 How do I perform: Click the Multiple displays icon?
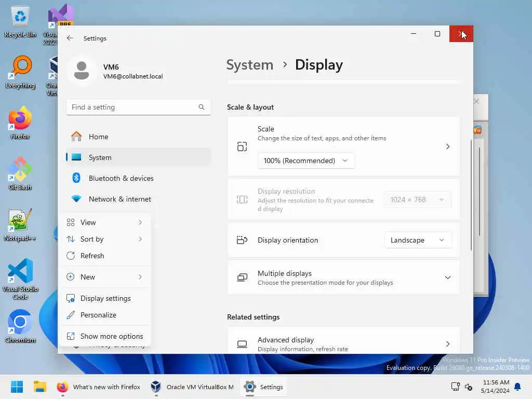[x=242, y=277]
